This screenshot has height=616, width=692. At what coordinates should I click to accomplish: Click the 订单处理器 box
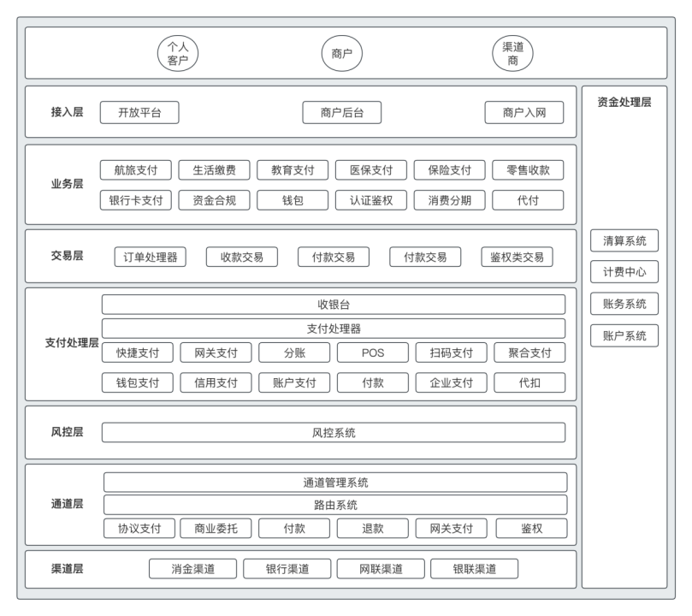pyautogui.click(x=150, y=257)
